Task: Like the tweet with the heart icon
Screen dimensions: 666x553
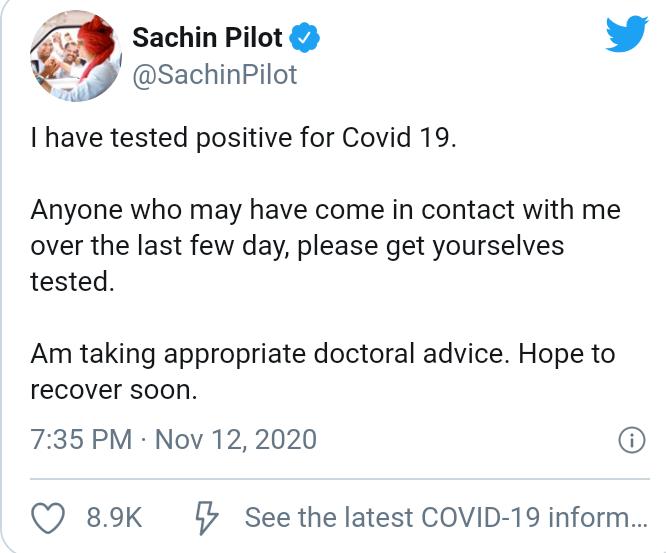Action: [x=50, y=517]
